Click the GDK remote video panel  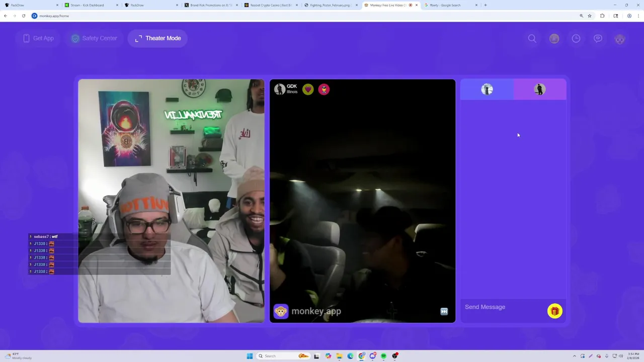pos(362,201)
